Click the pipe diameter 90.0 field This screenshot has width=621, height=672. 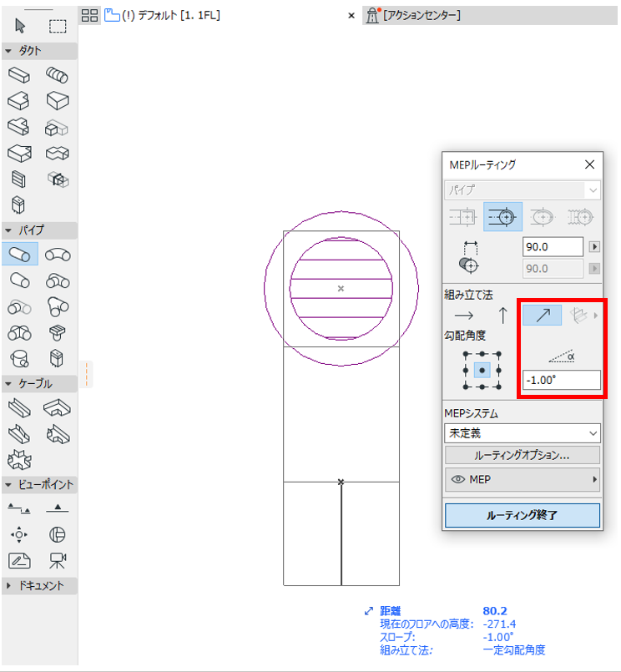click(553, 247)
